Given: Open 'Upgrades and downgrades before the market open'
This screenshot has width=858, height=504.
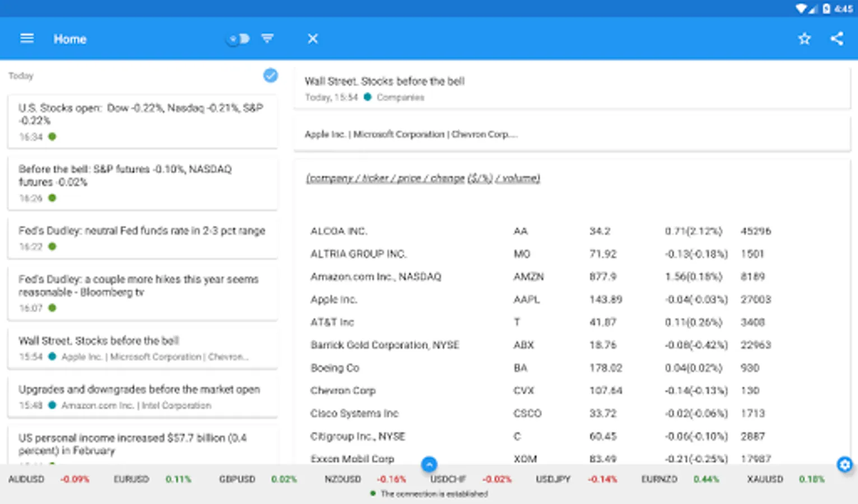Looking at the screenshot, I should (142, 396).
